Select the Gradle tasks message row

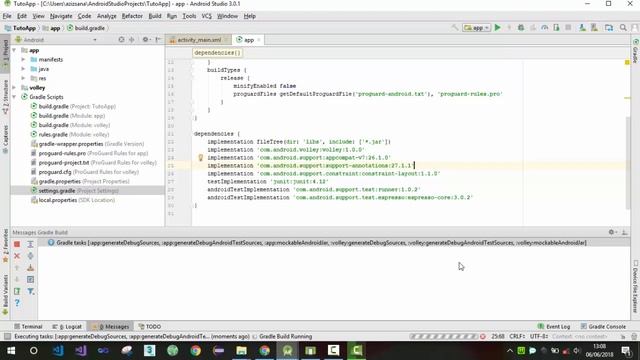tap(334, 243)
